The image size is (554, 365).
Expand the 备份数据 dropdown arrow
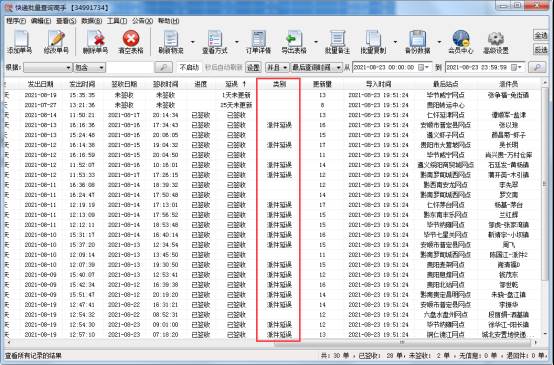point(439,42)
